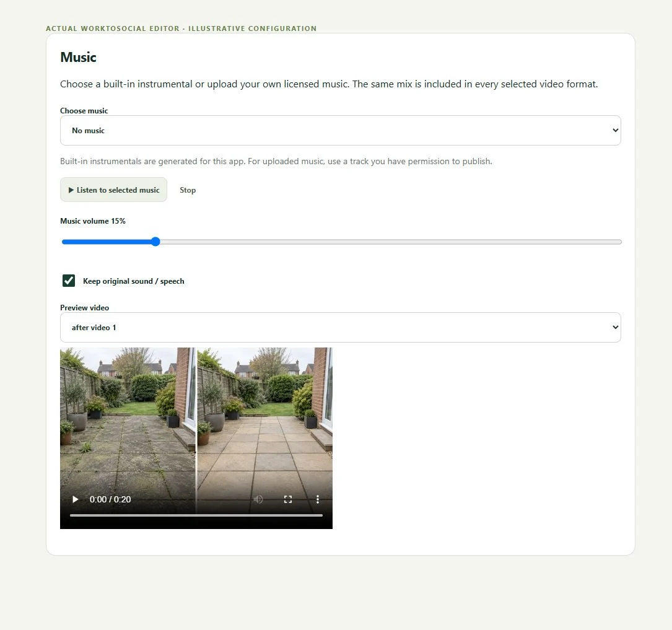Image resolution: width=672 pixels, height=630 pixels.
Task: Open video more options menu
Action: [318, 499]
